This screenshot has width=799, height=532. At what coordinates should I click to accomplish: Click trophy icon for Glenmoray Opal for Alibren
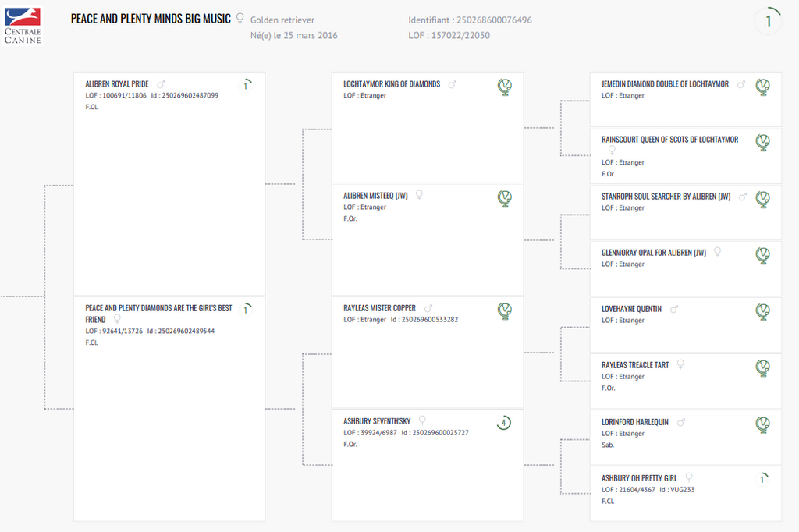763,255
